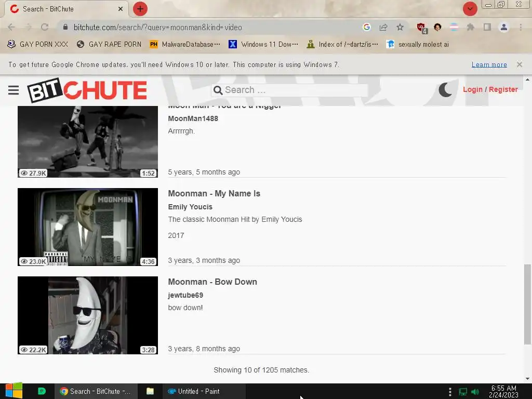This screenshot has height=399, width=532.
Task: Share this page using the share icon
Action: point(383,27)
